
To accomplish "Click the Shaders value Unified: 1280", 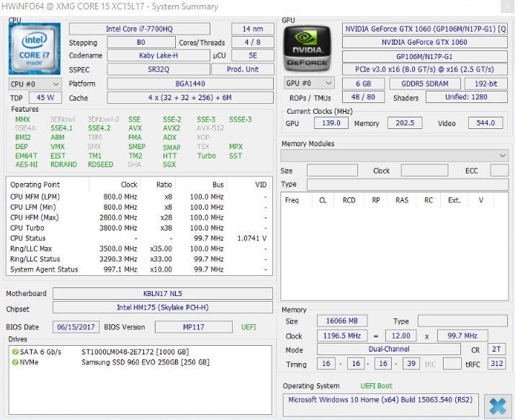I will [x=467, y=97].
